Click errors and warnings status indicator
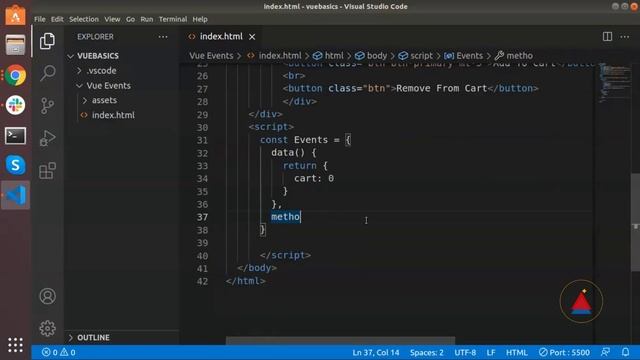640x360 pixels. coord(58,352)
